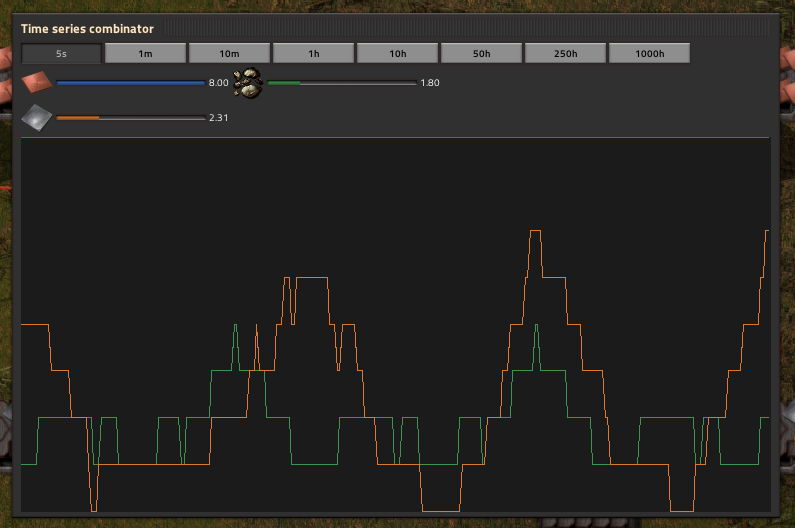Click the 8.00 copper value label

218,83
